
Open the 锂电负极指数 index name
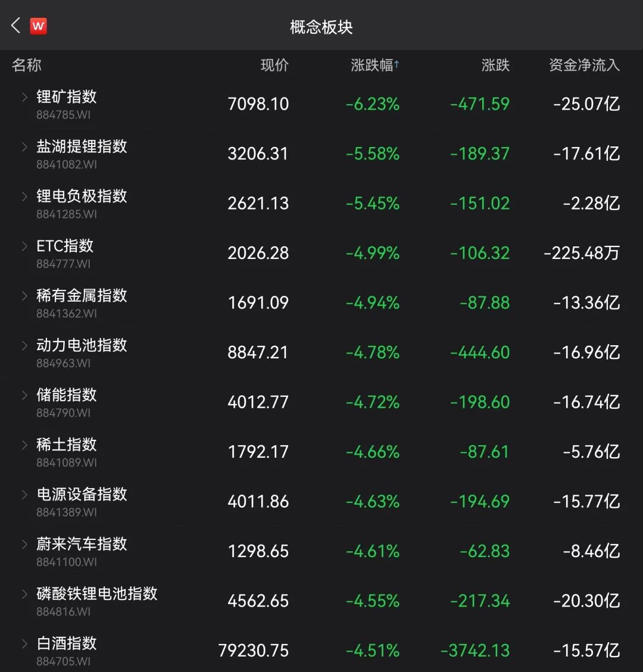[x=82, y=196]
